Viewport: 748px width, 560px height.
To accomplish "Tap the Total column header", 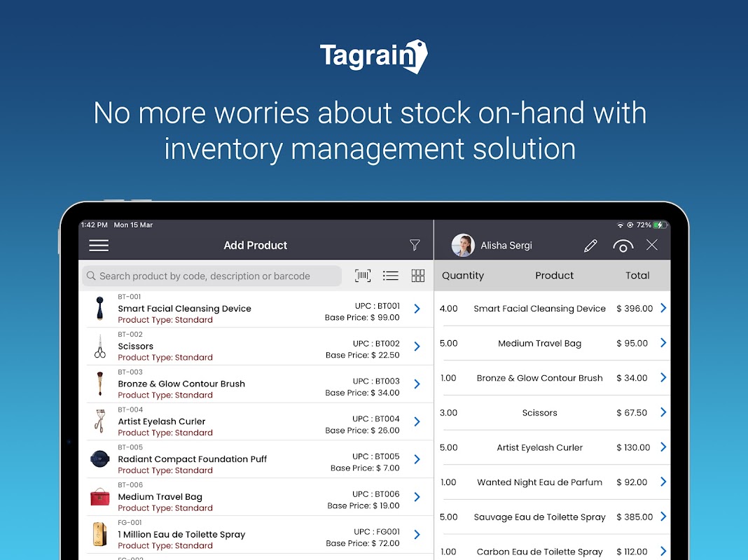I will pos(637,276).
